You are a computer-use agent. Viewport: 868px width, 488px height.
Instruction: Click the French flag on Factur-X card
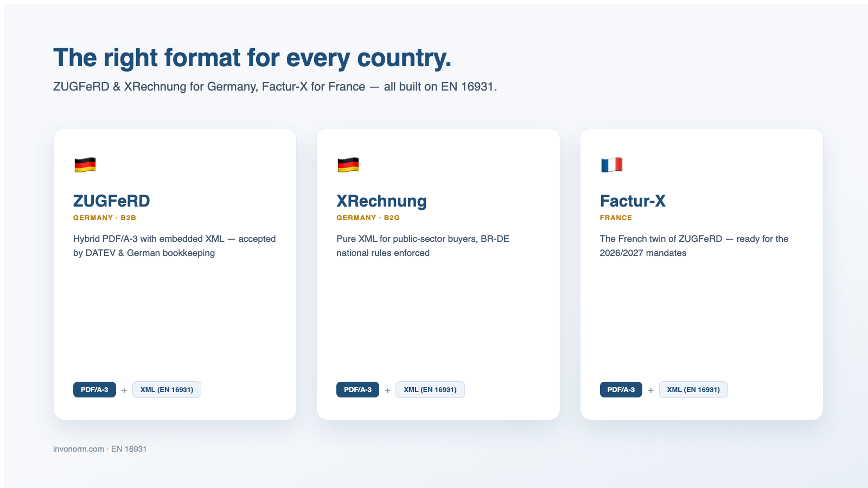pyautogui.click(x=611, y=164)
